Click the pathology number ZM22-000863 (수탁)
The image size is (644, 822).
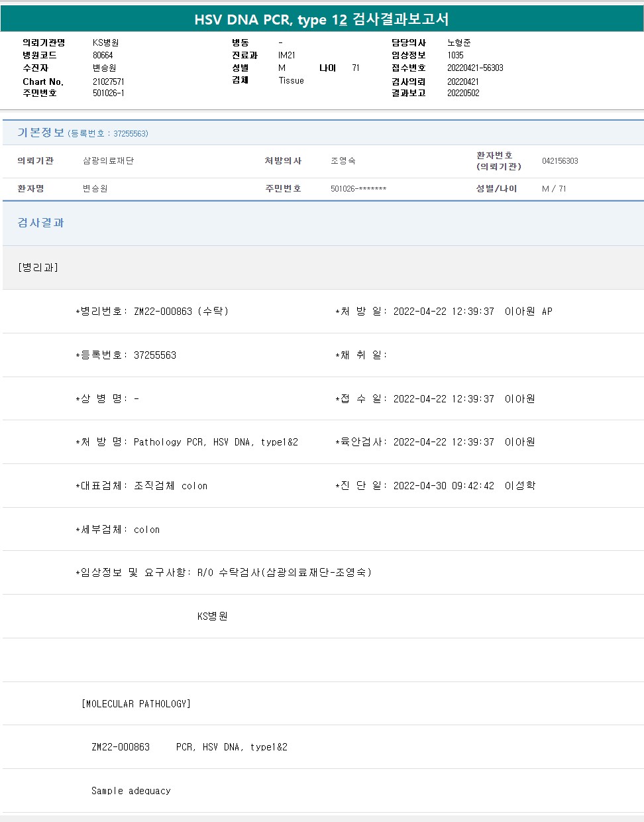[x=180, y=312]
